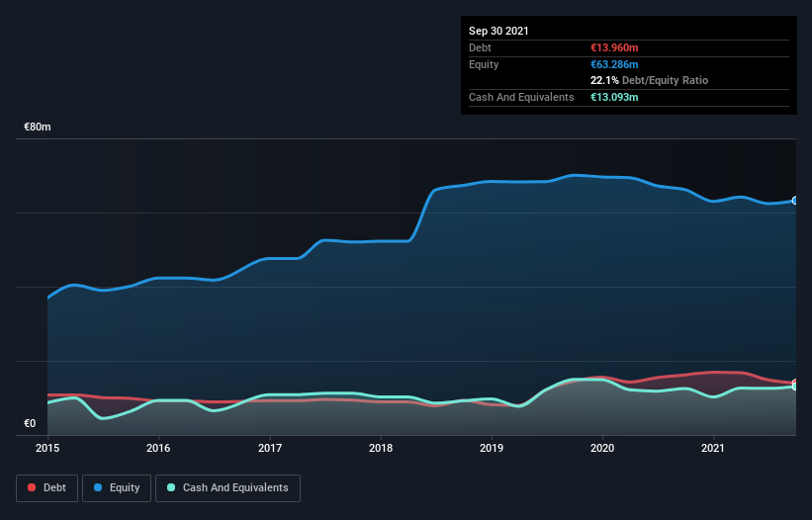Select the 2015 label on the x-axis

point(47,448)
